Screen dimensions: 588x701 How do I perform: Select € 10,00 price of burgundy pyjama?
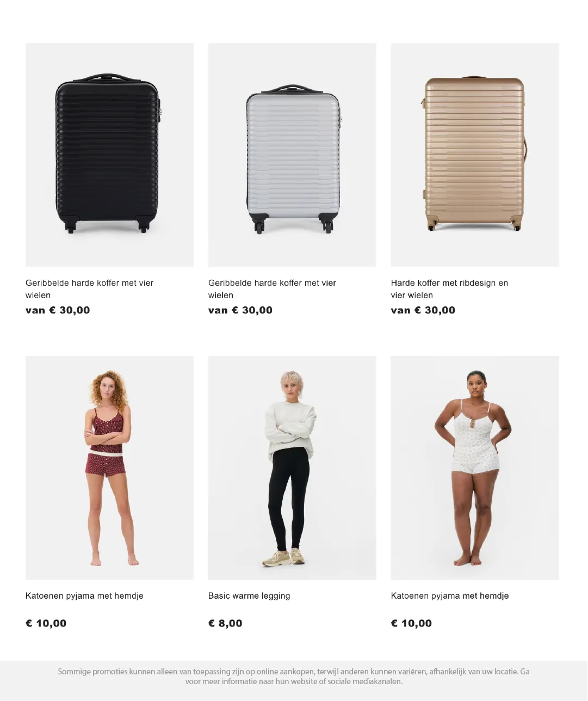(46, 623)
